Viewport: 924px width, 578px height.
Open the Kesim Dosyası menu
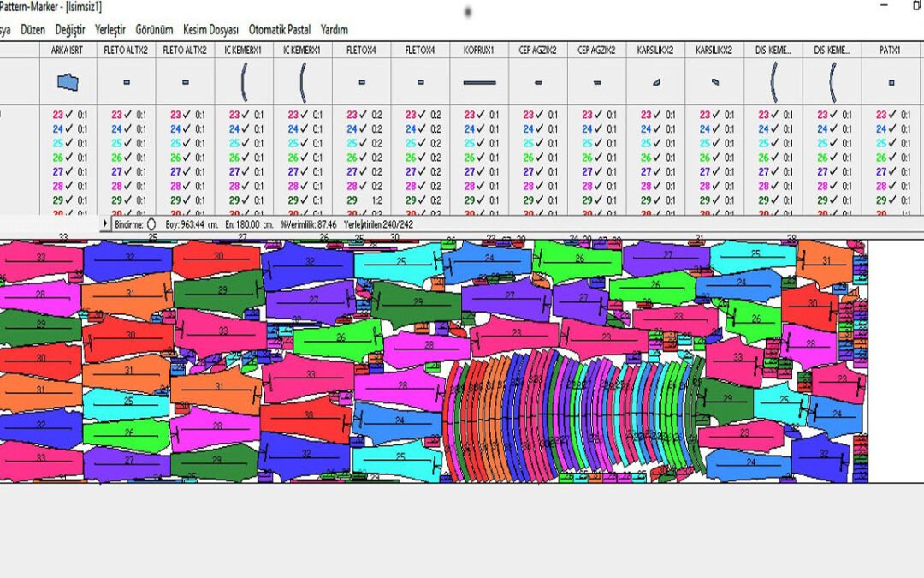coord(210,29)
